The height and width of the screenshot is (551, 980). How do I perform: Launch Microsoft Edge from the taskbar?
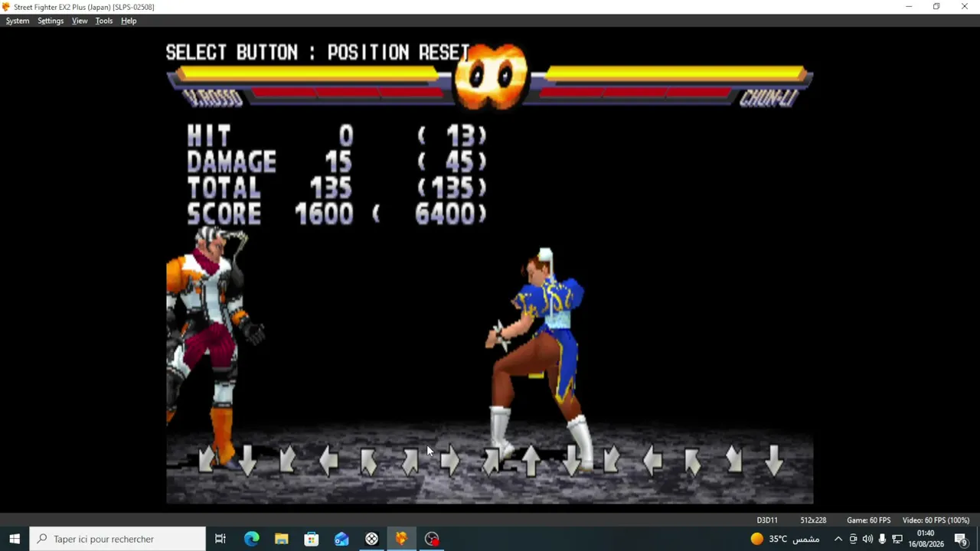pos(251,539)
